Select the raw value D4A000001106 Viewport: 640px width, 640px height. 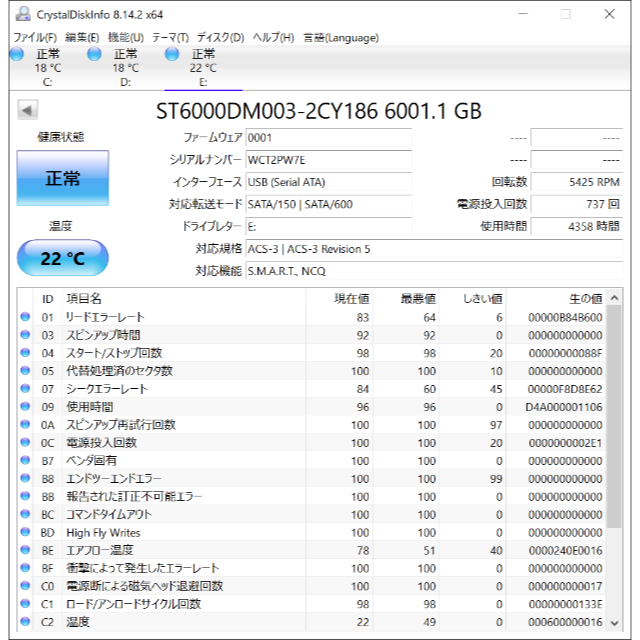[x=564, y=407]
